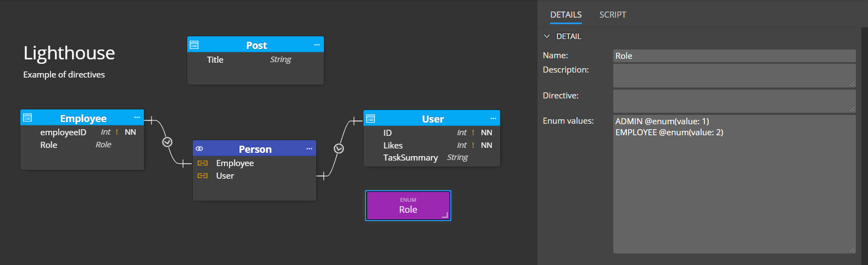Click the Lighthouse diagram title

(69, 53)
